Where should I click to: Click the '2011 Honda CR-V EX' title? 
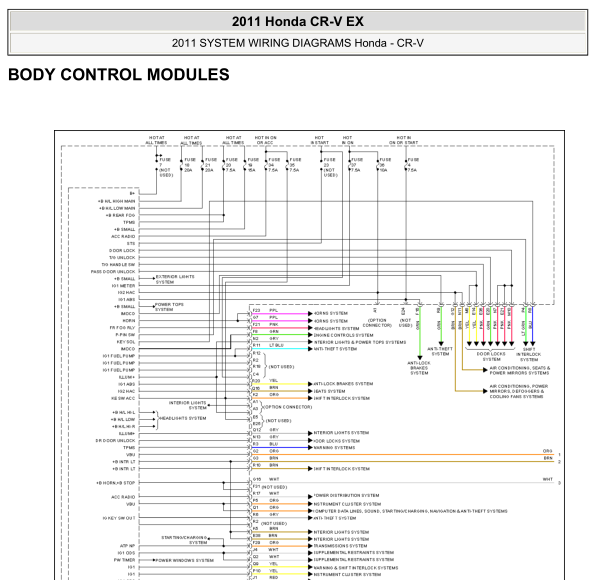(298, 21)
